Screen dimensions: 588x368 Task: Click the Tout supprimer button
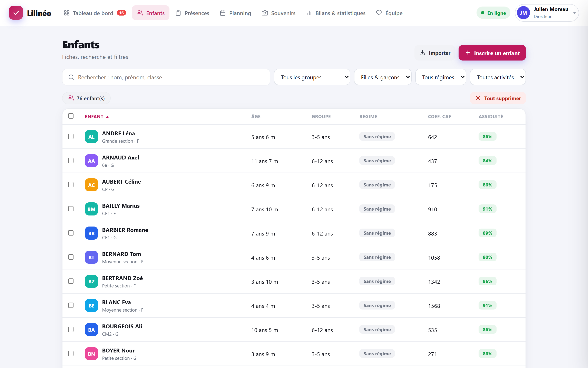click(498, 98)
